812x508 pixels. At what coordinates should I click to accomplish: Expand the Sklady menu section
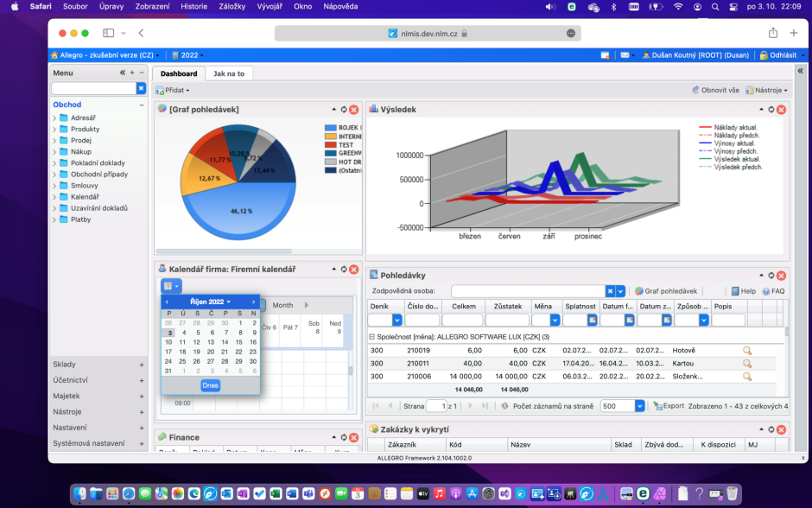point(142,365)
